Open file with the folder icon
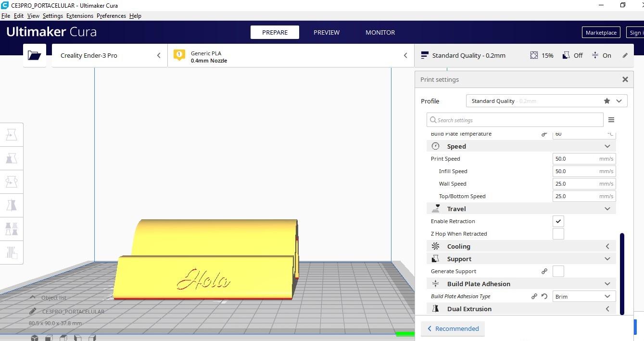The height and width of the screenshot is (341, 644). coord(35,55)
